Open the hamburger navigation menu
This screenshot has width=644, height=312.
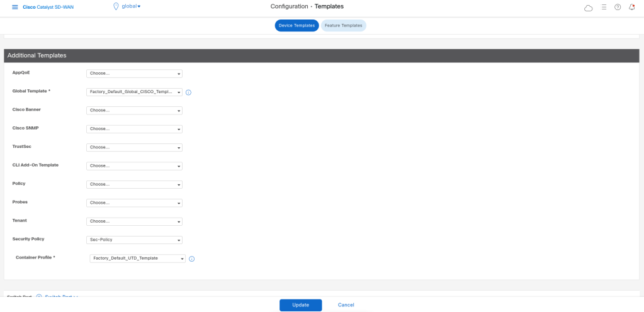tap(15, 7)
